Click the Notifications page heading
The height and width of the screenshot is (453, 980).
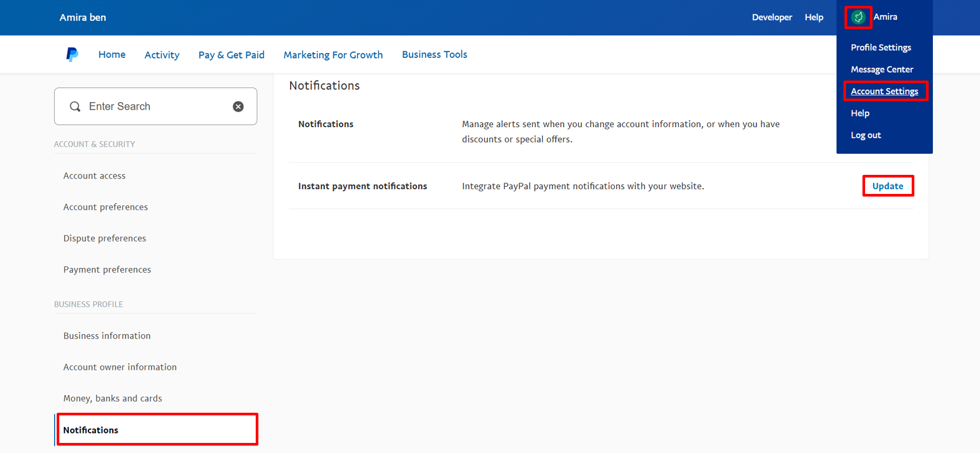325,86
